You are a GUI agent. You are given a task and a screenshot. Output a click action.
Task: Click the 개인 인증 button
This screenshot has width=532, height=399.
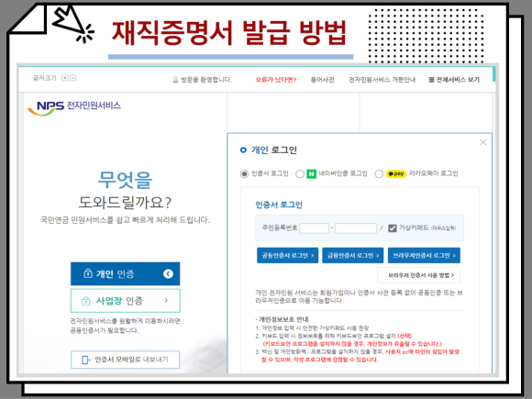point(125,273)
